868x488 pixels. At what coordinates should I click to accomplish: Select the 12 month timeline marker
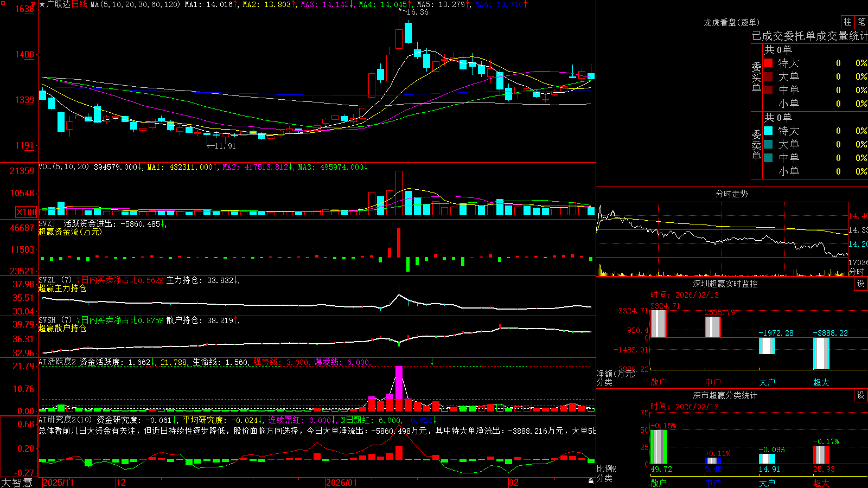pos(121,483)
